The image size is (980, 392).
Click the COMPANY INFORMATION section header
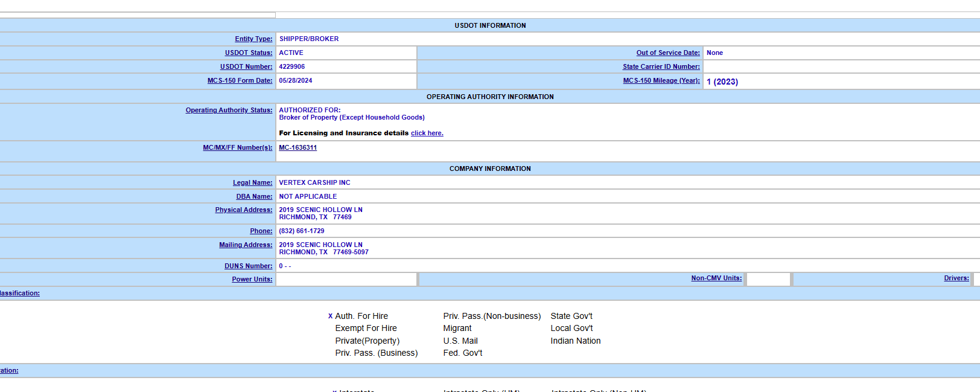click(x=490, y=169)
